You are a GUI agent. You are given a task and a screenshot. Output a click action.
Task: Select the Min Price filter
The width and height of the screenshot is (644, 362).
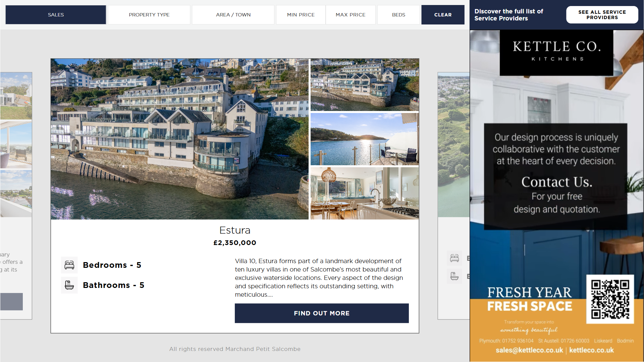coord(301,15)
